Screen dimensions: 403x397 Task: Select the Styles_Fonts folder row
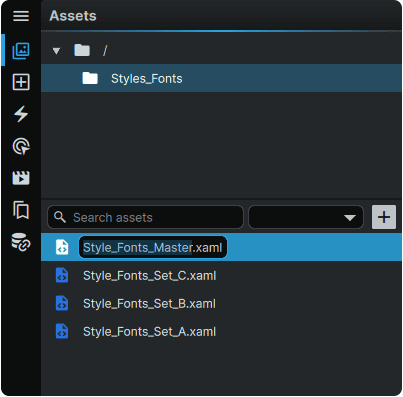[221, 78]
